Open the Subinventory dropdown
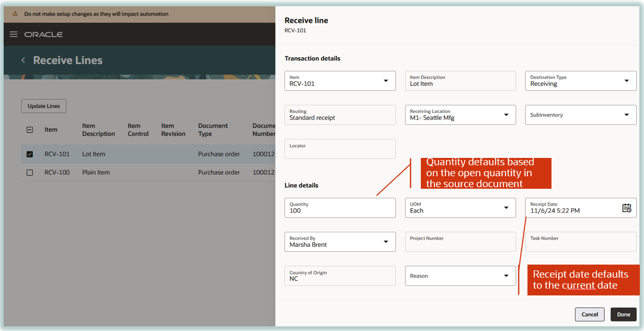The height and width of the screenshot is (331, 644). pos(626,115)
